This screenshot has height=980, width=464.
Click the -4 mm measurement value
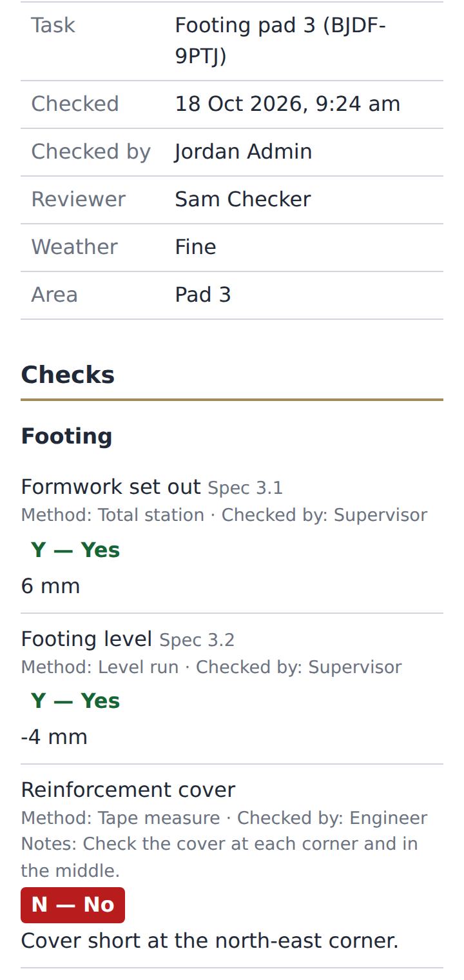(54, 737)
